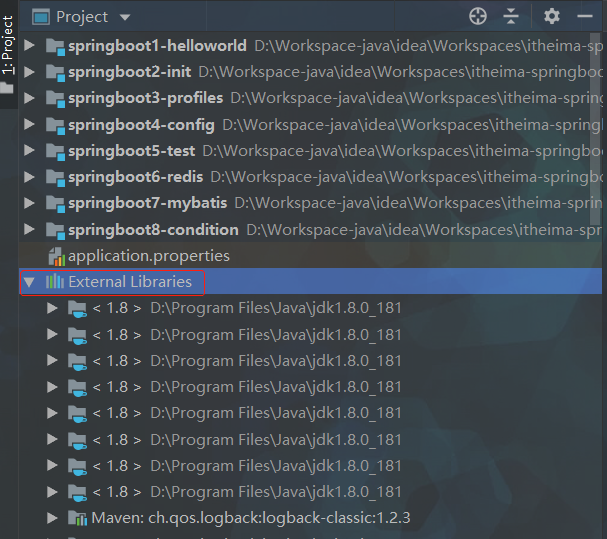Click the Collapse All icon in Project toolbar
Image resolution: width=607 pixels, height=539 pixels.
(x=511, y=16)
